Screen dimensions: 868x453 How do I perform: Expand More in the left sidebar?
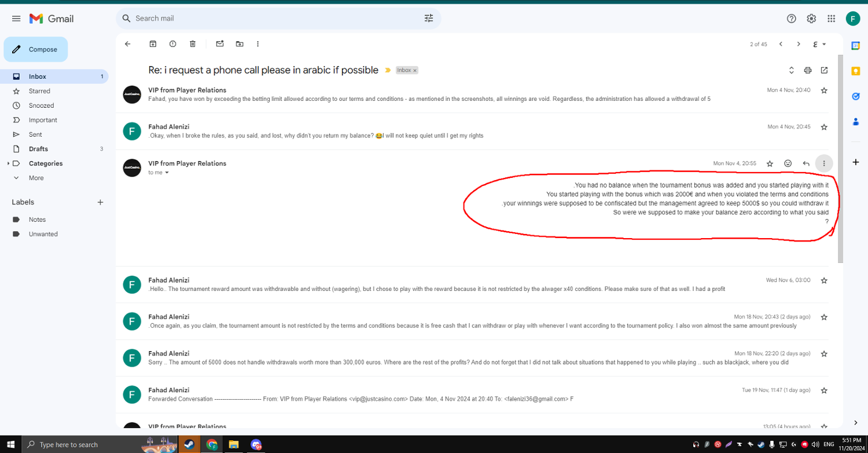36,178
